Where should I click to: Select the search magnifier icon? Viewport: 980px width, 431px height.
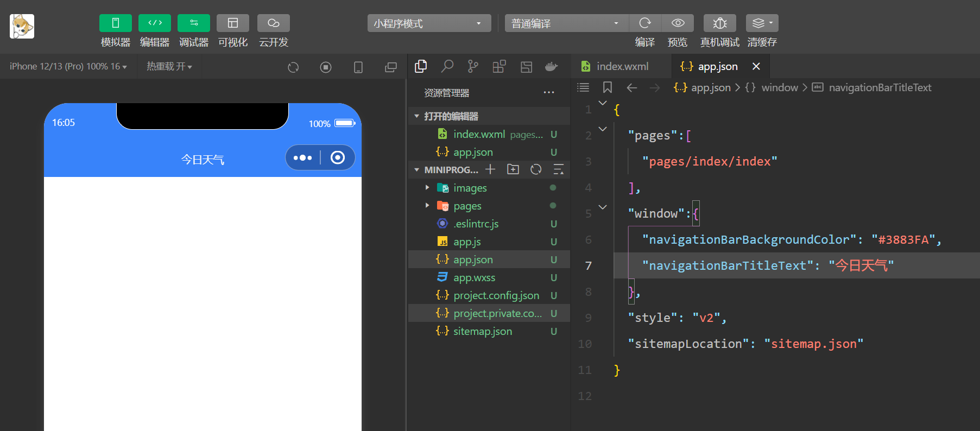[x=447, y=66]
